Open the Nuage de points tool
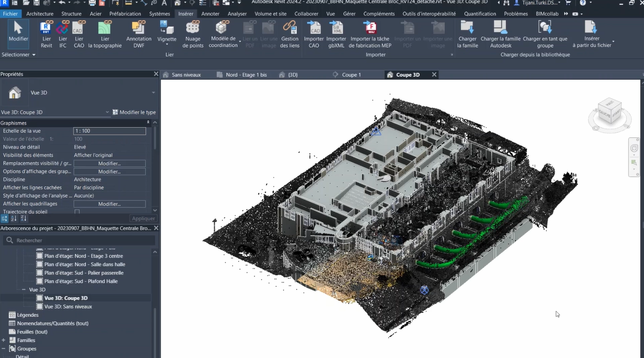The height and width of the screenshot is (358, 644). (193, 34)
